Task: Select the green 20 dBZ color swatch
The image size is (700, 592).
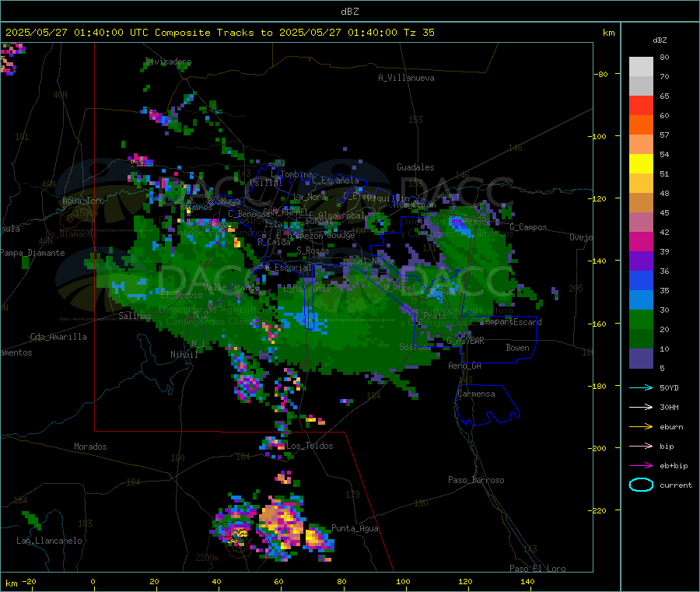Action: (641, 319)
